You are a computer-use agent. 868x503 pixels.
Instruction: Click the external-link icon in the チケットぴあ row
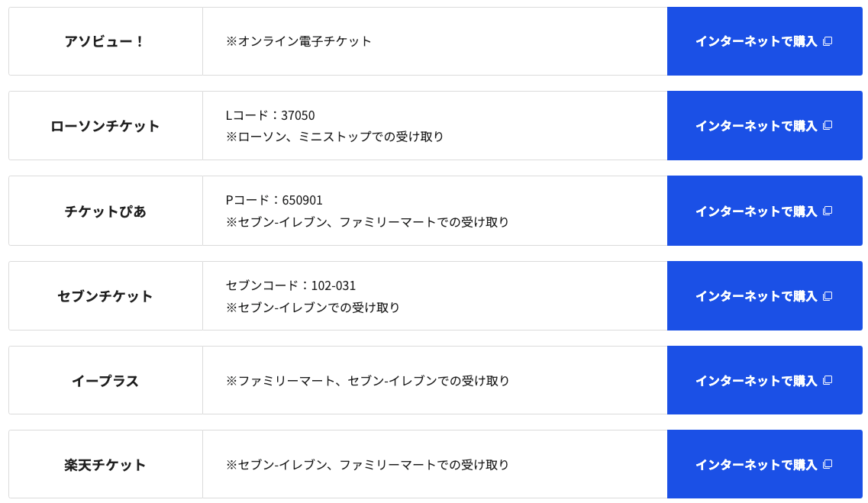pos(828,211)
